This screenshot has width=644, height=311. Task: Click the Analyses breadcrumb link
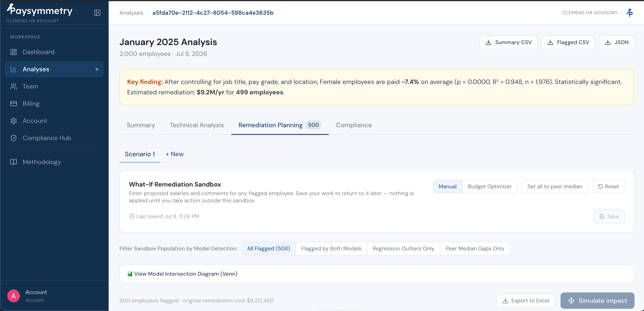[131, 13]
